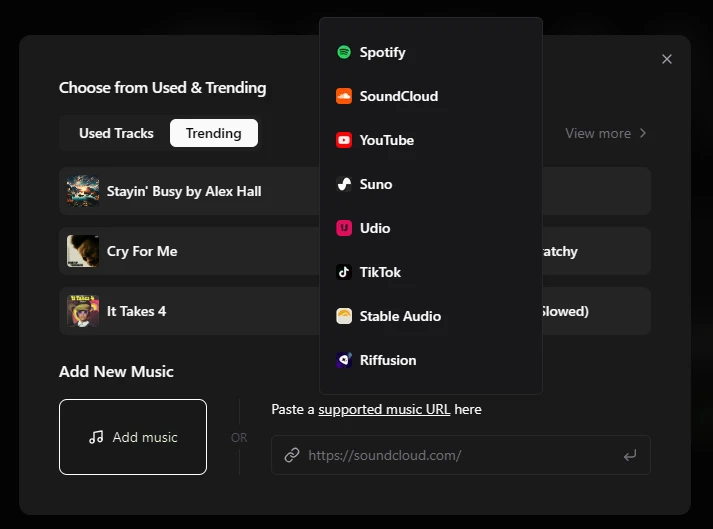Click the YouTube logo icon

(344, 140)
